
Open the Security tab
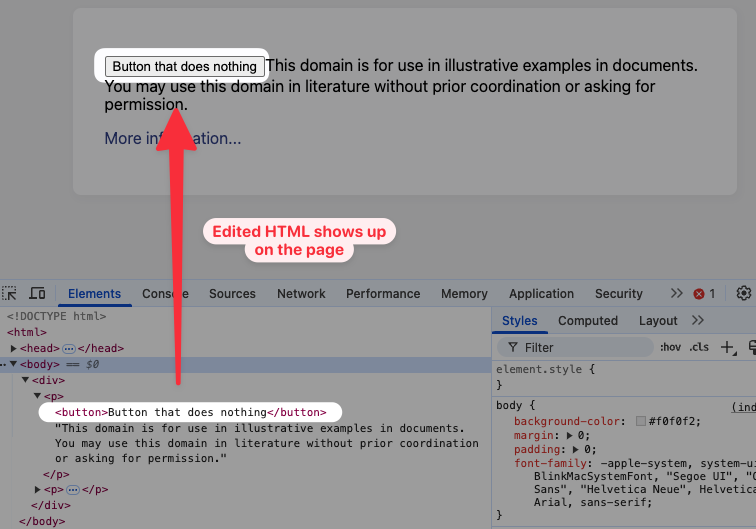coord(619,294)
